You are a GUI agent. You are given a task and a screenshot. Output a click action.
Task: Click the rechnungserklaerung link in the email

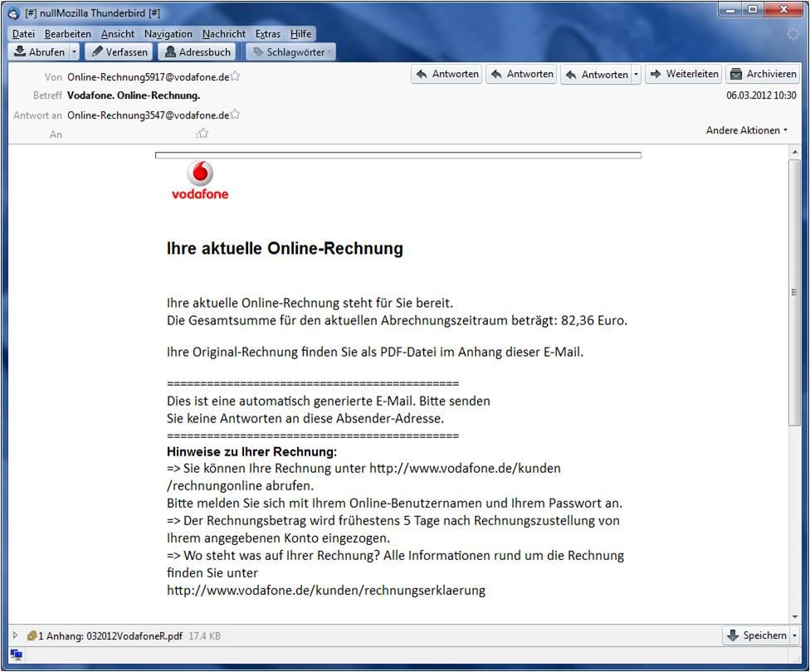325,591
